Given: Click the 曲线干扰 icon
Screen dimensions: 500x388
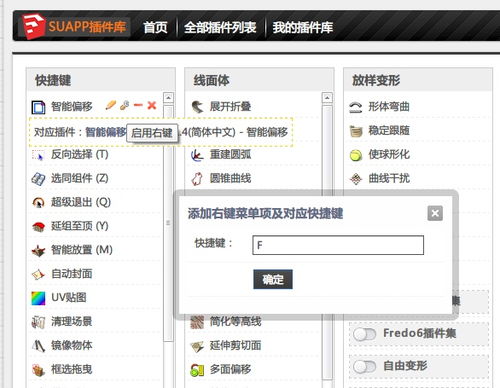Looking at the screenshot, I should pyautogui.click(x=356, y=179).
